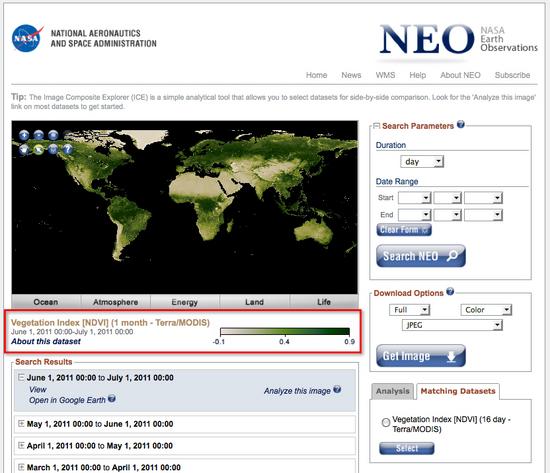Click the zoom in (+) map control
The height and width of the screenshot is (473, 550).
tap(24, 135)
